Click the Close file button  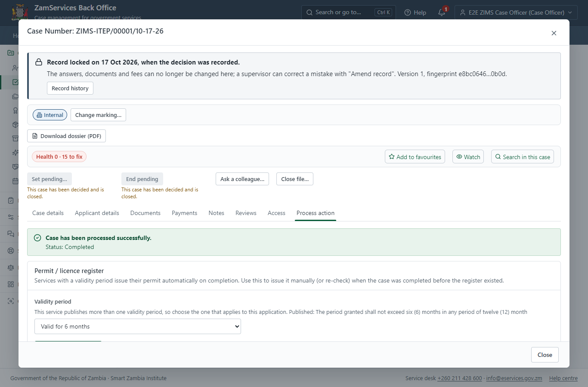(x=295, y=179)
